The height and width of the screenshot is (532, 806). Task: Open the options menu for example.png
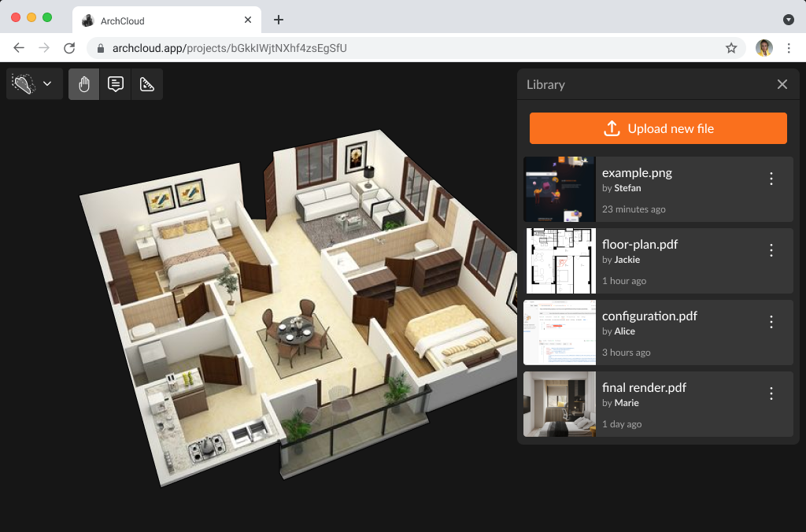[x=771, y=179]
